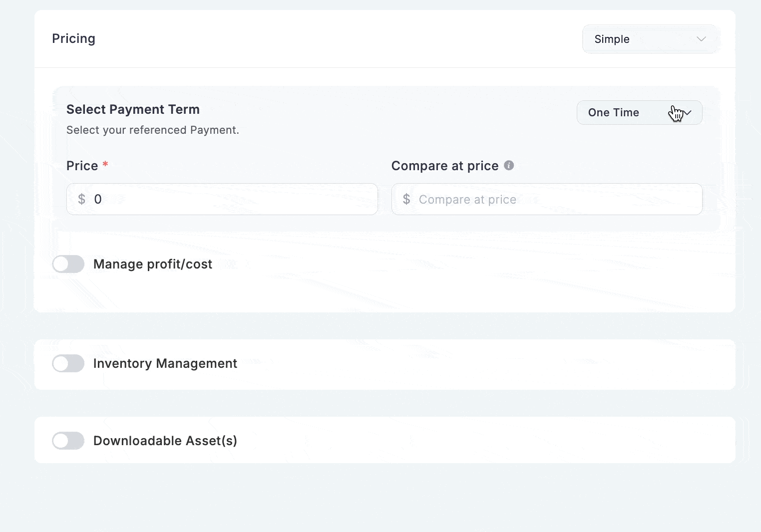Enable the Manage profit/cost toggle
Image resolution: width=761 pixels, height=532 pixels.
68,264
